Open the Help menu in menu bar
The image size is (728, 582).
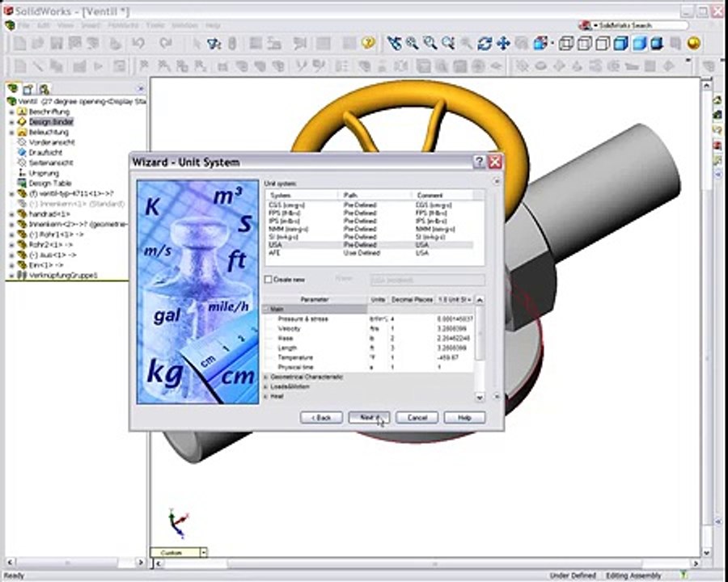pyautogui.click(x=213, y=26)
